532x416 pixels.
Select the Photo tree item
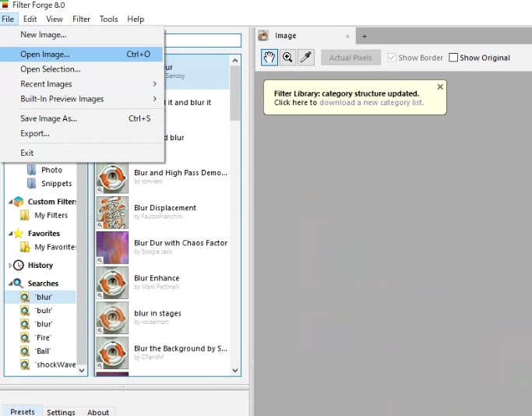52,170
